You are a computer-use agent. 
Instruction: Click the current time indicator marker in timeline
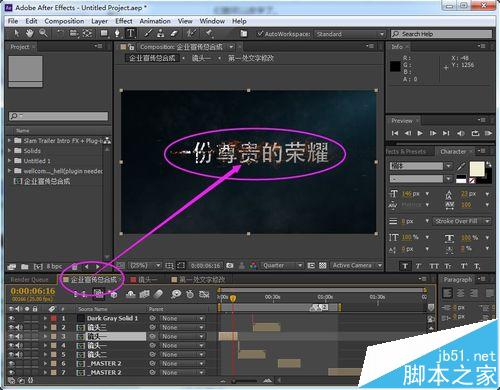click(x=233, y=298)
